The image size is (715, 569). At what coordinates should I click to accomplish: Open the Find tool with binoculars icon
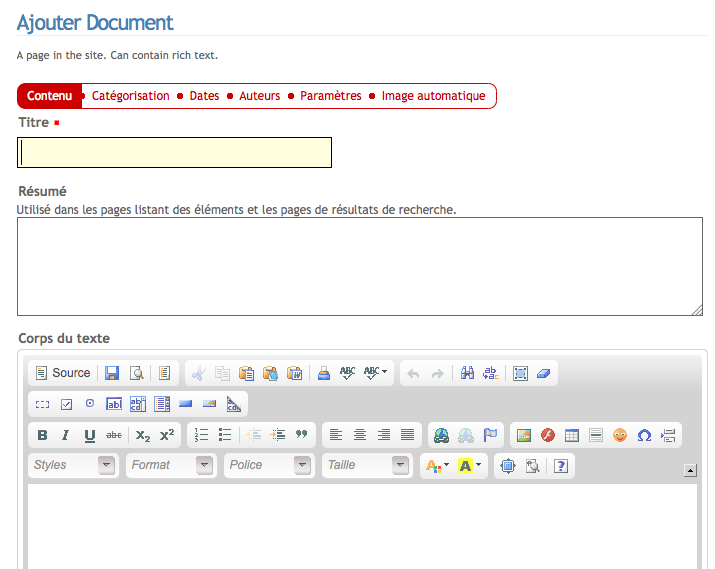click(467, 373)
